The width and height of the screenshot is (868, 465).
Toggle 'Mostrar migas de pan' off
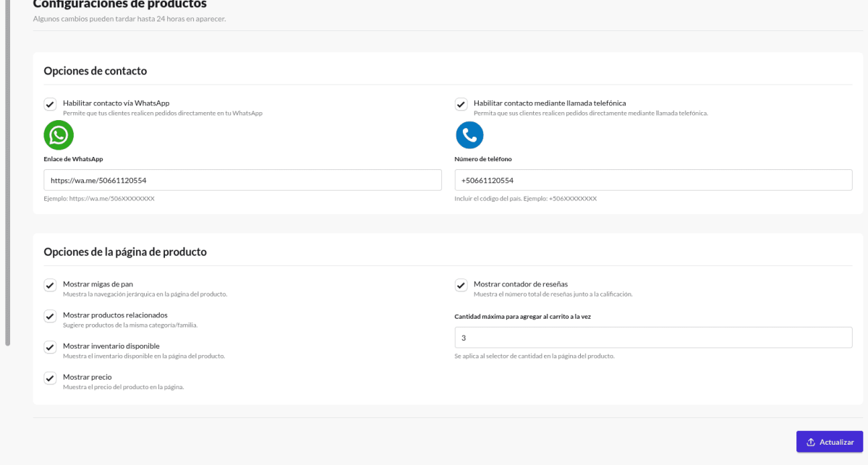(x=49, y=285)
